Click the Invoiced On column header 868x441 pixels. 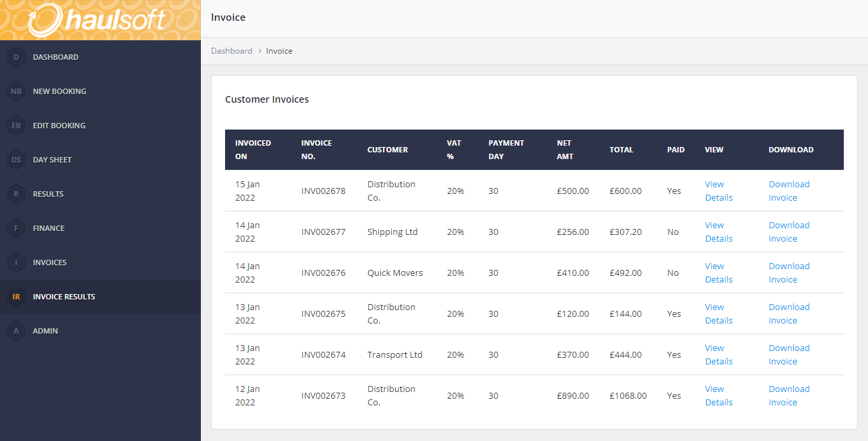click(x=253, y=150)
